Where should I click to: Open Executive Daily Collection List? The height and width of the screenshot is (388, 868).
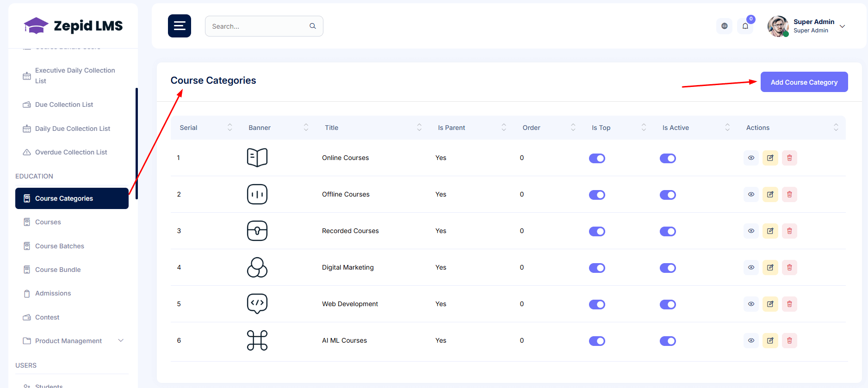tap(72, 76)
